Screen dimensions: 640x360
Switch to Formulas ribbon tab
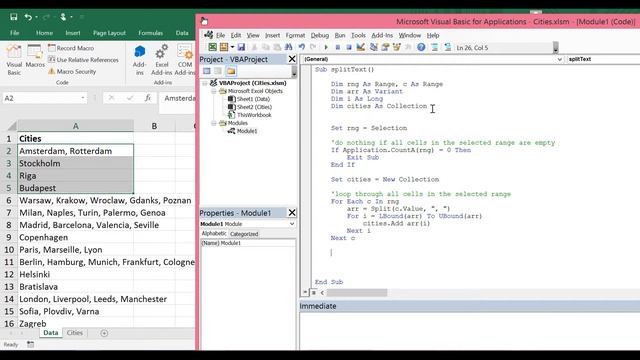(x=150, y=33)
